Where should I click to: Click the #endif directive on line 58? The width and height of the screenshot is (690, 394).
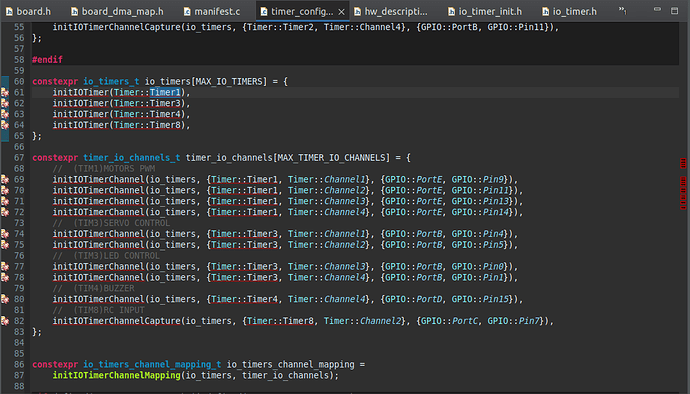pos(47,59)
